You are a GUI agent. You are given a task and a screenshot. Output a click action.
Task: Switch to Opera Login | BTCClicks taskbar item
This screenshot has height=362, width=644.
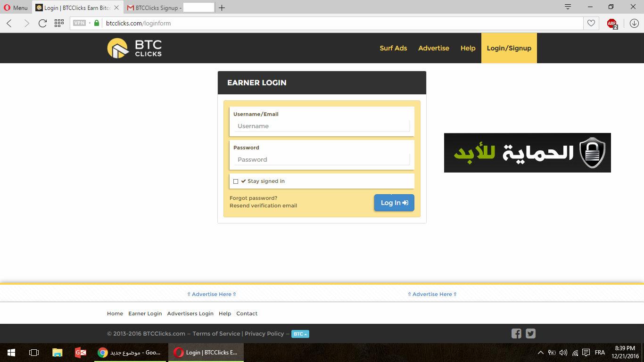206,353
